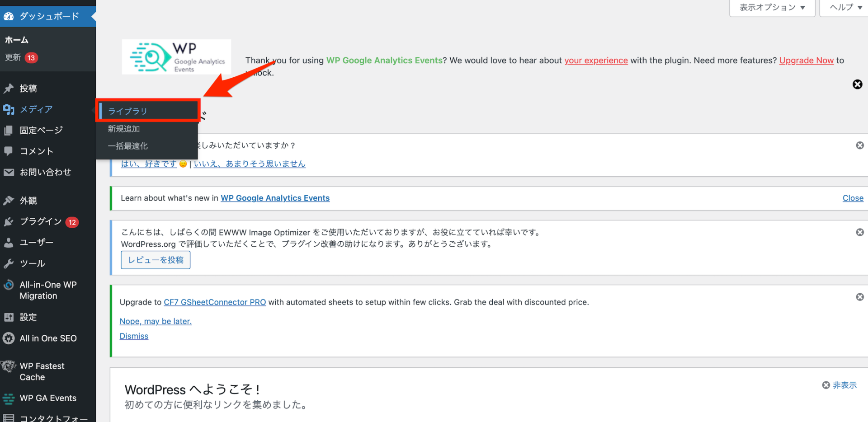This screenshot has height=422, width=868.
Task: Open 設定 via the settings icon
Action: click(9, 317)
